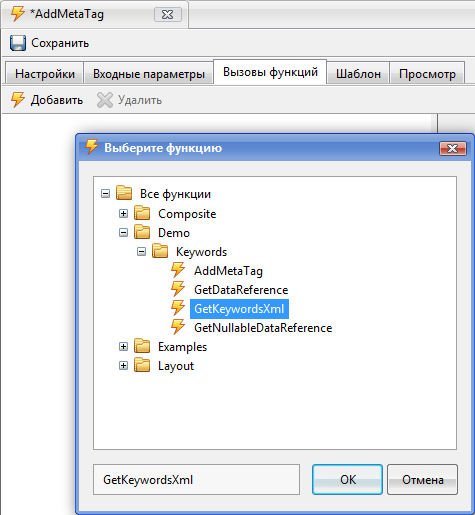Select AddMetaTag function in tree
The width and height of the screenshot is (475, 515).
[228, 271]
